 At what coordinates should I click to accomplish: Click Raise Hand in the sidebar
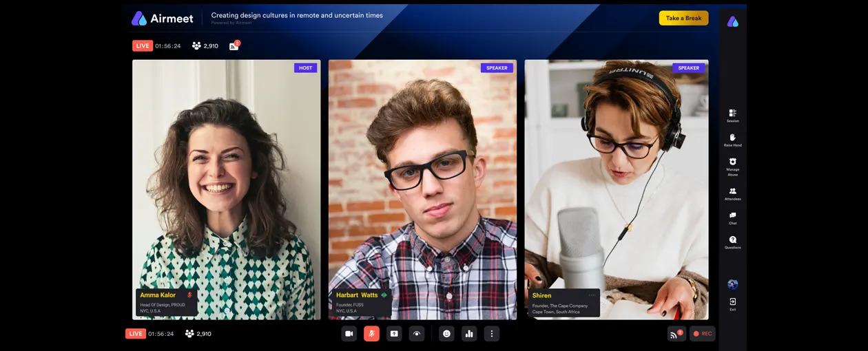tap(732, 140)
